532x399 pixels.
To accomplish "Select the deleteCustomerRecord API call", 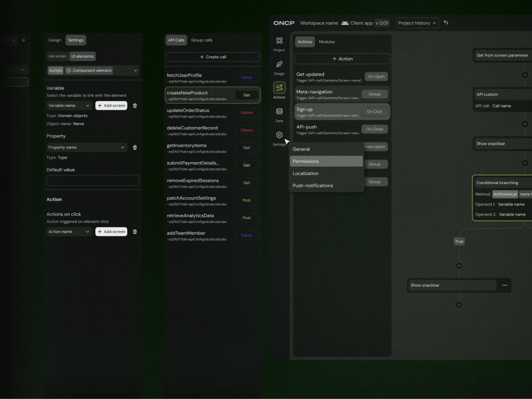I will [213, 130].
